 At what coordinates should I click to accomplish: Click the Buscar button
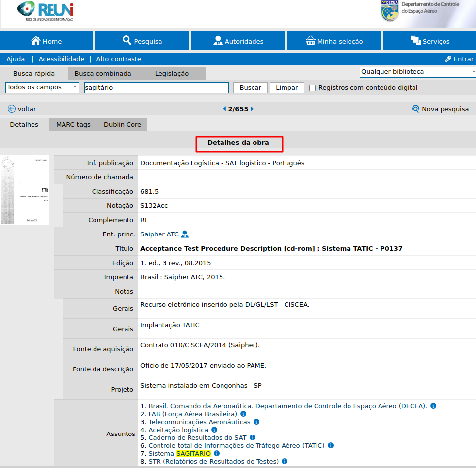pos(251,88)
